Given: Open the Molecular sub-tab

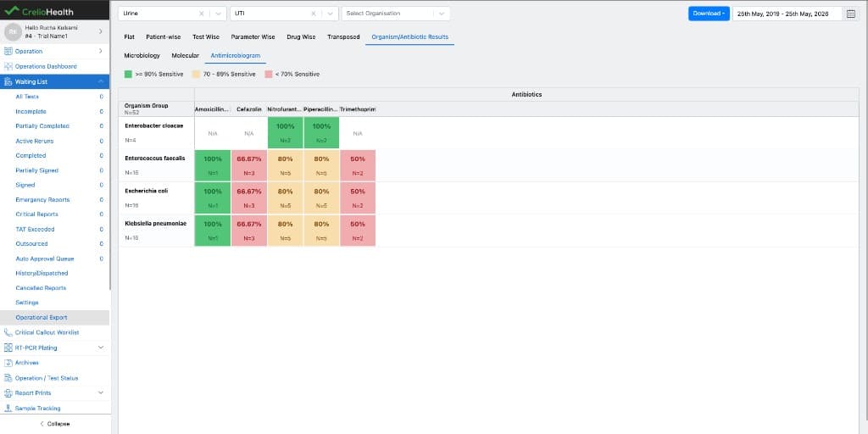Looking at the screenshot, I should click(185, 56).
